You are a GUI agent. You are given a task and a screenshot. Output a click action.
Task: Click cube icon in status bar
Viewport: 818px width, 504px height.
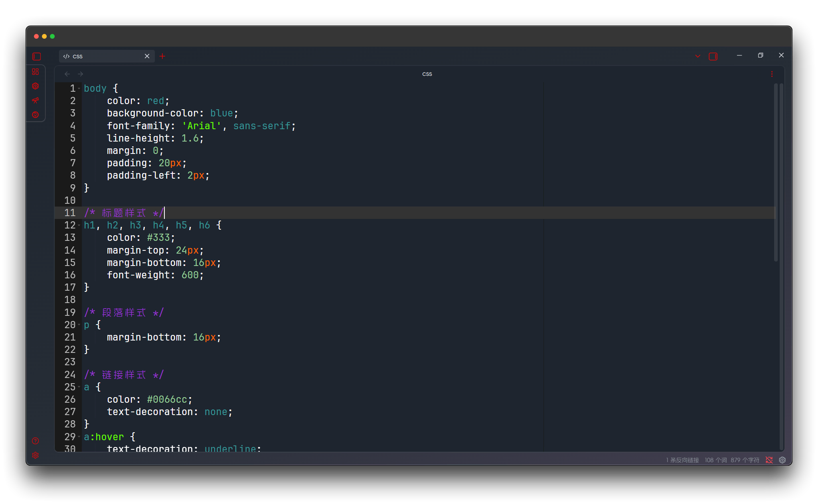click(782, 460)
